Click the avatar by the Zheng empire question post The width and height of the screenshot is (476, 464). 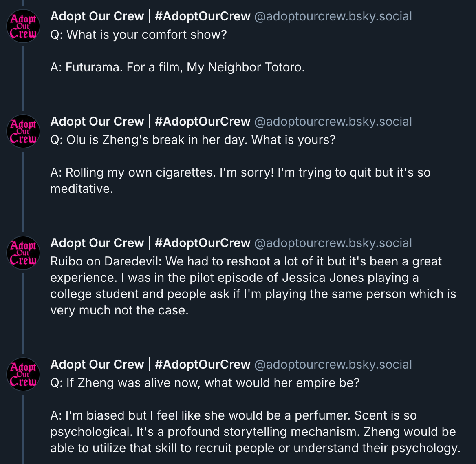[x=23, y=375]
